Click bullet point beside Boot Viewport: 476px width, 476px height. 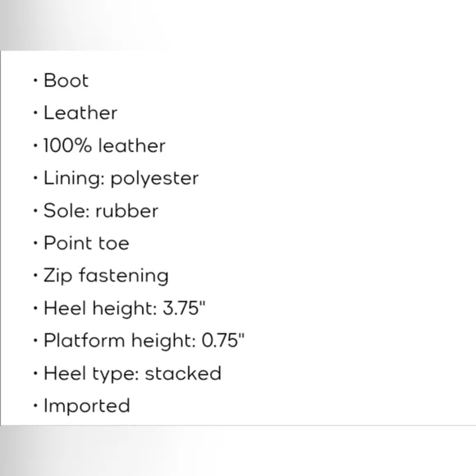[35, 80]
